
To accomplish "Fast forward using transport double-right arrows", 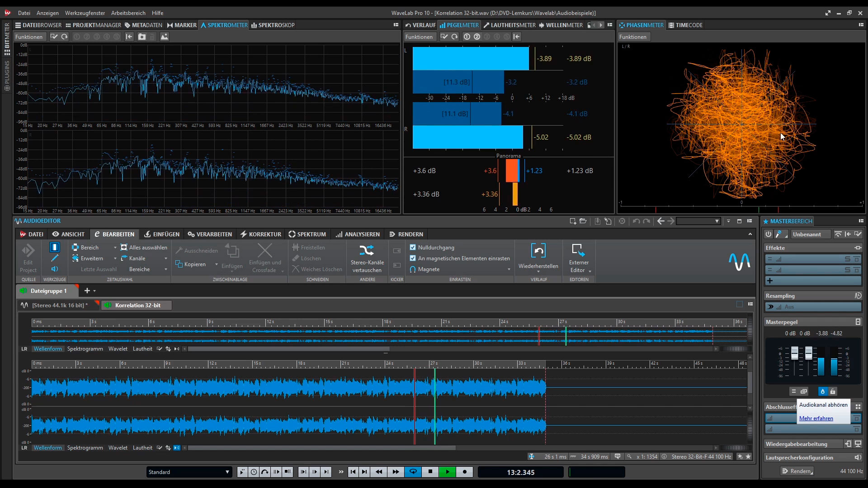I will [396, 472].
